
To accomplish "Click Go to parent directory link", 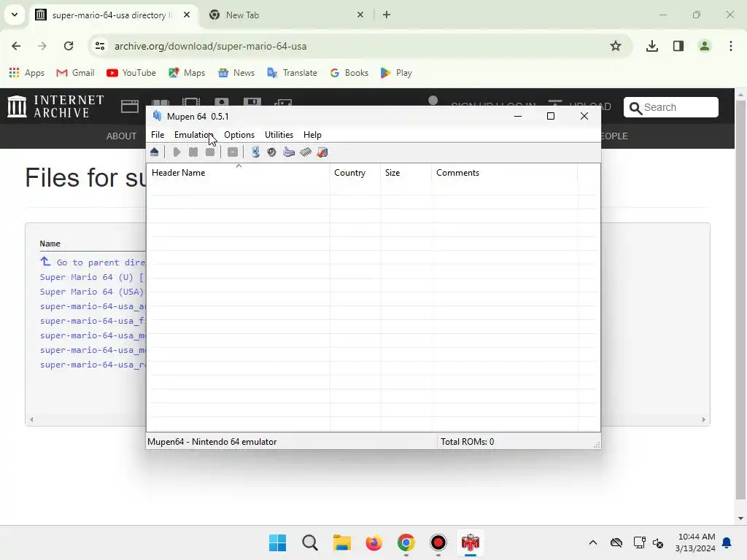I will click(x=93, y=262).
